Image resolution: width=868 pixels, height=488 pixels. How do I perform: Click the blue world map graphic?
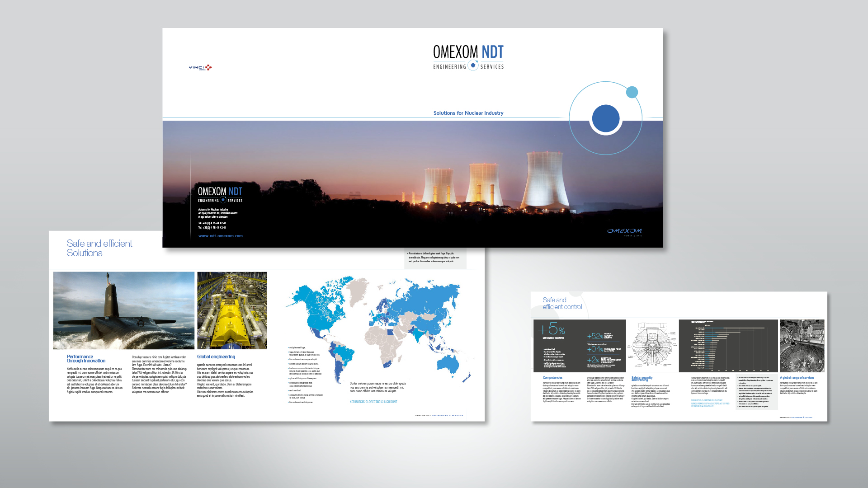(379, 330)
